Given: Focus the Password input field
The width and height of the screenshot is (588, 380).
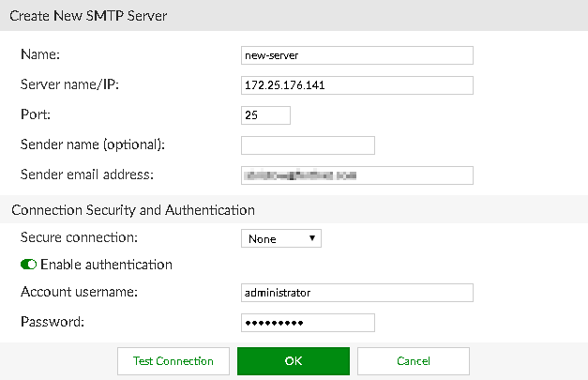Looking at the screenshot, I should [308, 323].
